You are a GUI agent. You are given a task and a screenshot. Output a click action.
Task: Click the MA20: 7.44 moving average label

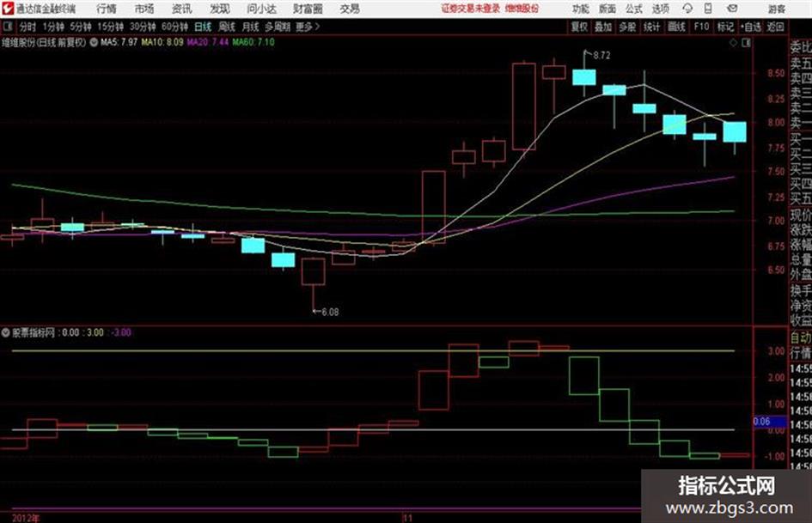point(208,42)
